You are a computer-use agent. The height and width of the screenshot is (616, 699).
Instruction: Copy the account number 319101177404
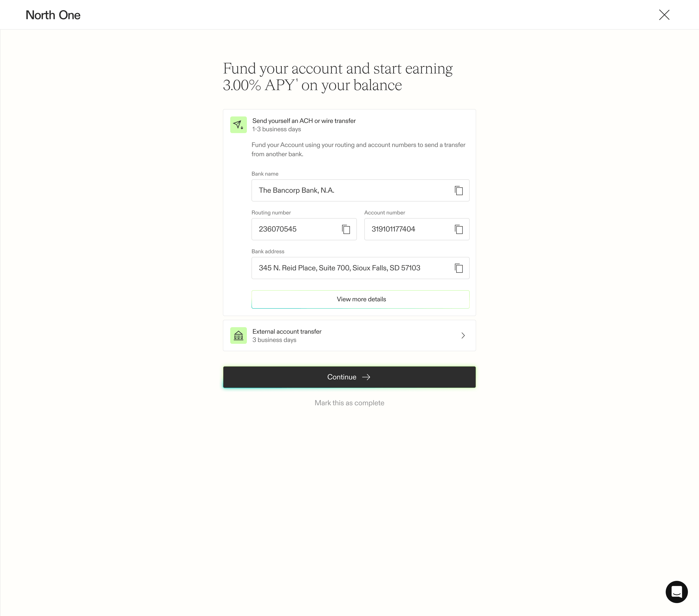pos(459,229)
